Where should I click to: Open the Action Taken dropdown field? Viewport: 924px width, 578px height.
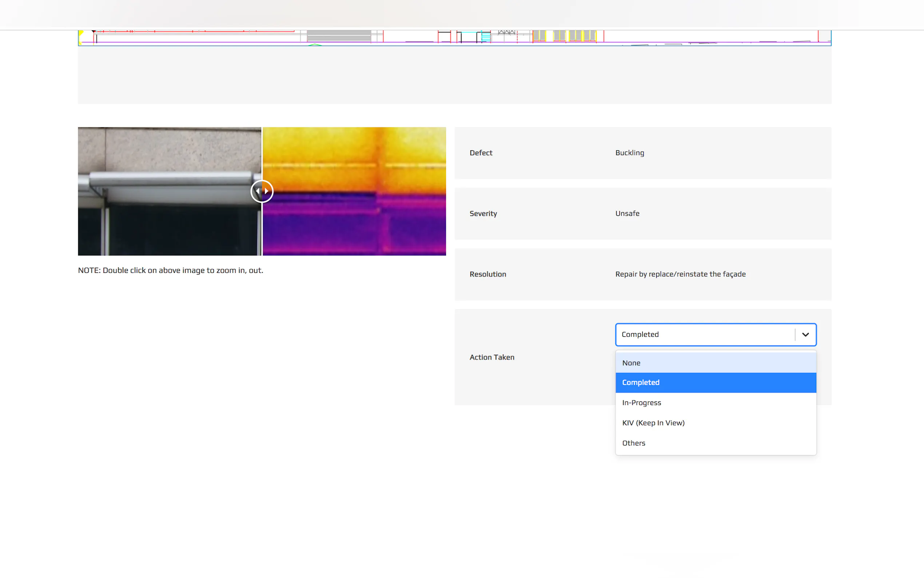[x=705, y=334]
